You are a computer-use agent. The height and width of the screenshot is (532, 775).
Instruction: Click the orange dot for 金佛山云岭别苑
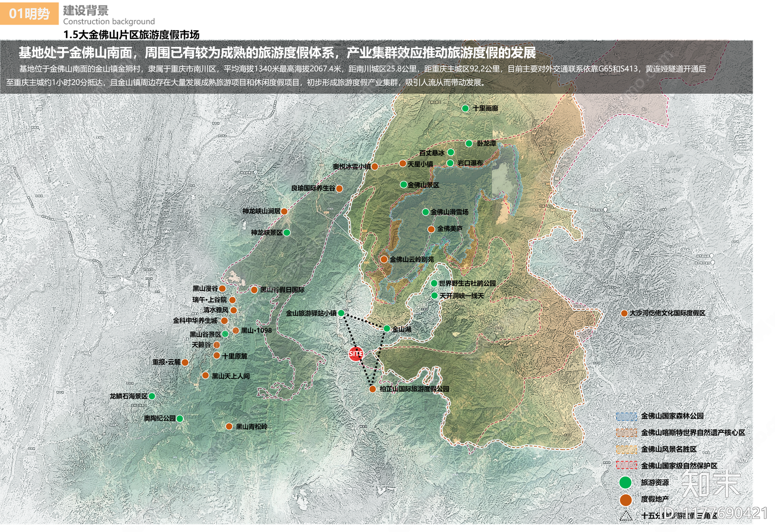coord(384,259)
